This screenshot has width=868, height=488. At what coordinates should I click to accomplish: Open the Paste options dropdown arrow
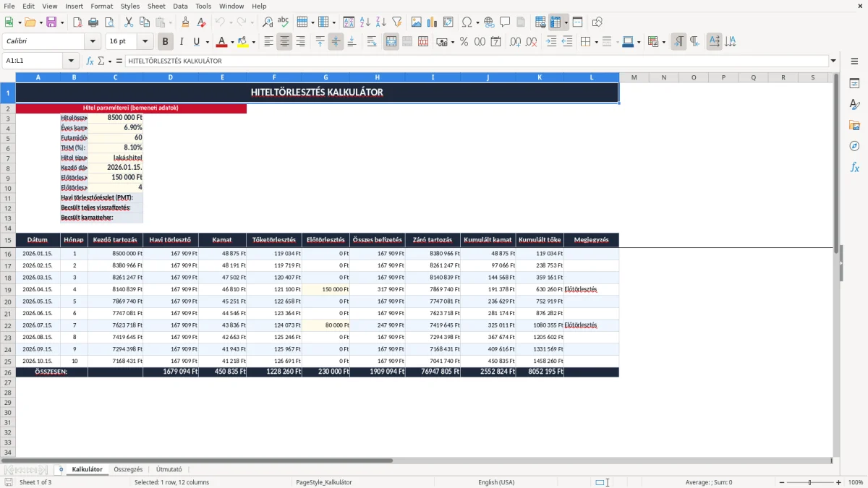170,22
